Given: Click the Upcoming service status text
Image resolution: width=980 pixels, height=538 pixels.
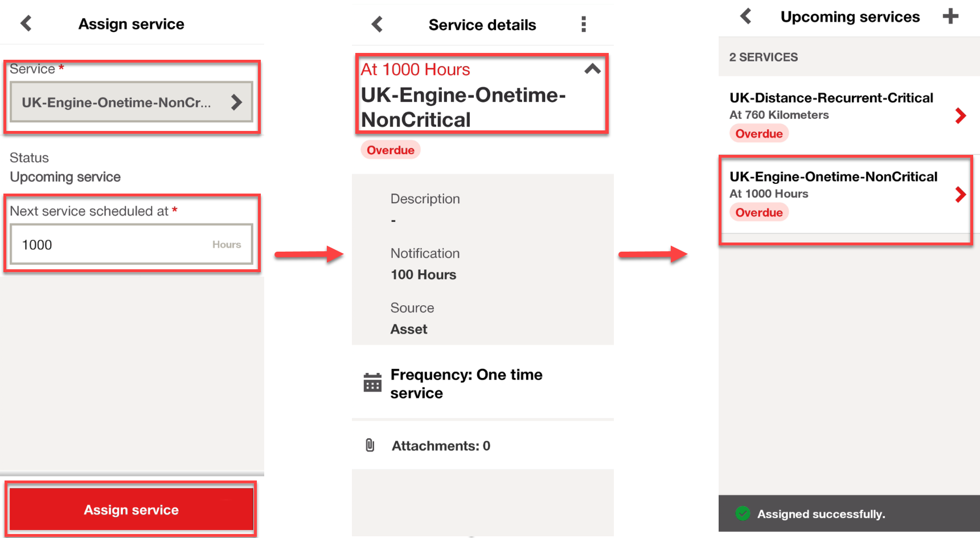Looking at the screenshot, I should pos(65,177).
